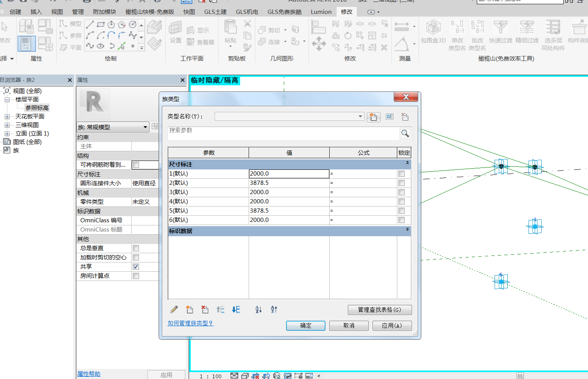This screenshot has width=588, height=379.
Task: Confirm with the 确定 button
Action: [306, 326]
